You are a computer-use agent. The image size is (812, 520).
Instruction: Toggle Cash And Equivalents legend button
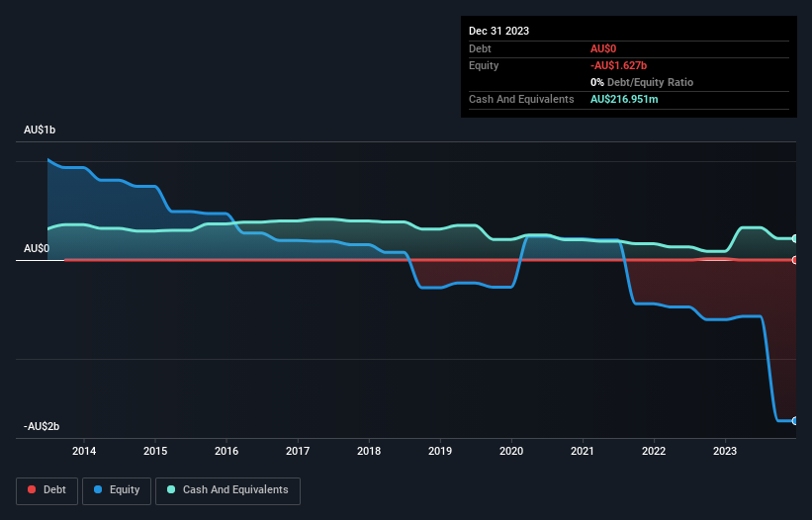[227, 490]
